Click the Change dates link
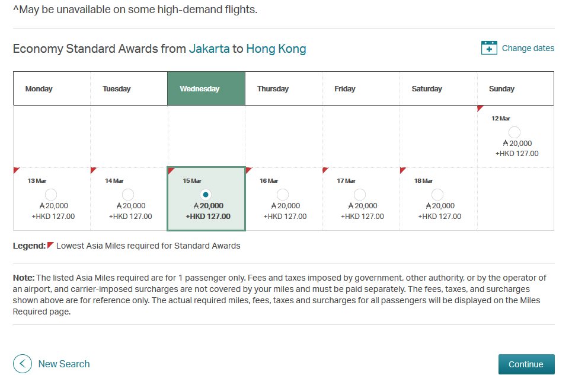The height and width of the screenshot is (375, 588). click(528, 48)
